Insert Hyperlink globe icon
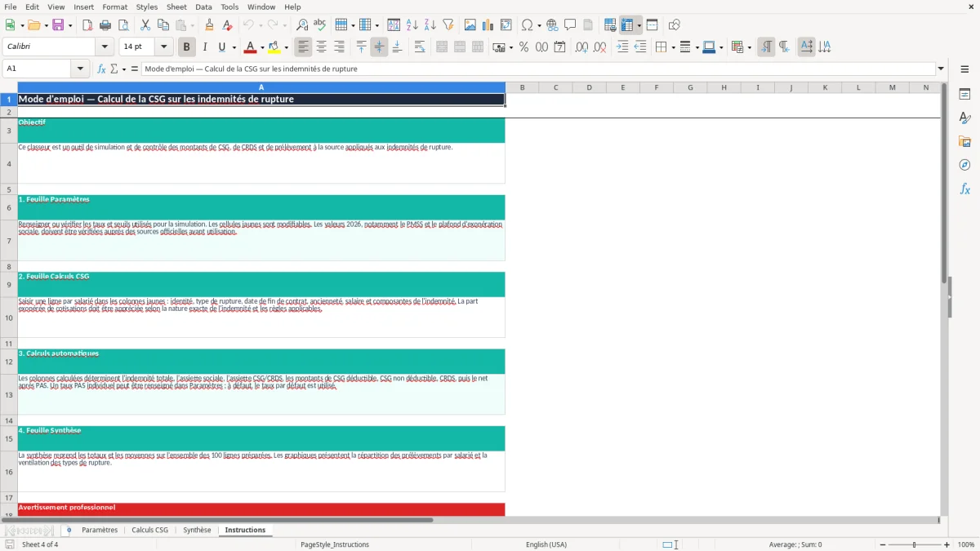The width and height of the screenshot is (980, 551). 552,25
